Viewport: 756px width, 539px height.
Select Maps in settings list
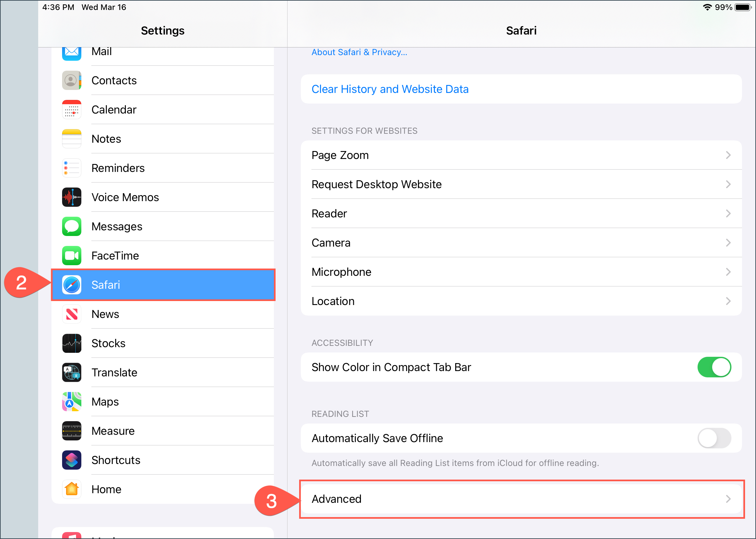point(163,402)
